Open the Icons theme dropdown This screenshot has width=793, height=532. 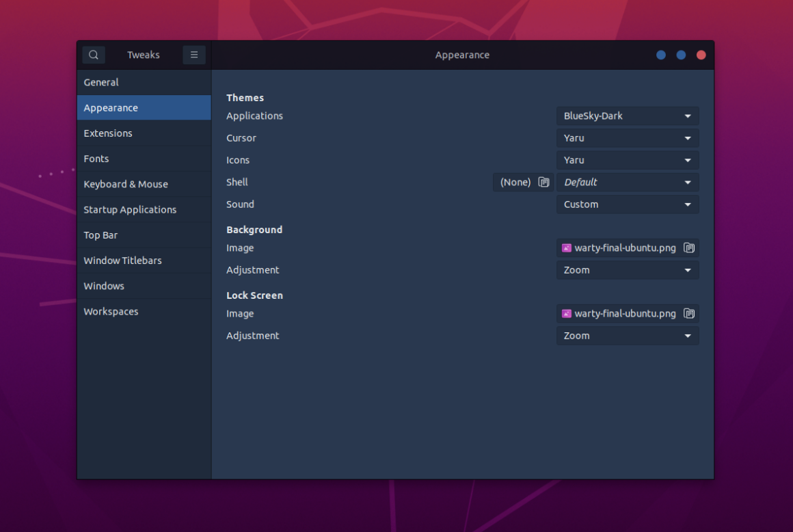point(627,159)
